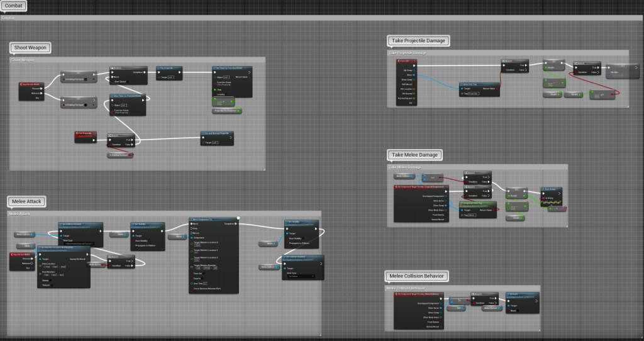
Task: Click the Set Timer by Function Name node header
Action: (231, 67)
